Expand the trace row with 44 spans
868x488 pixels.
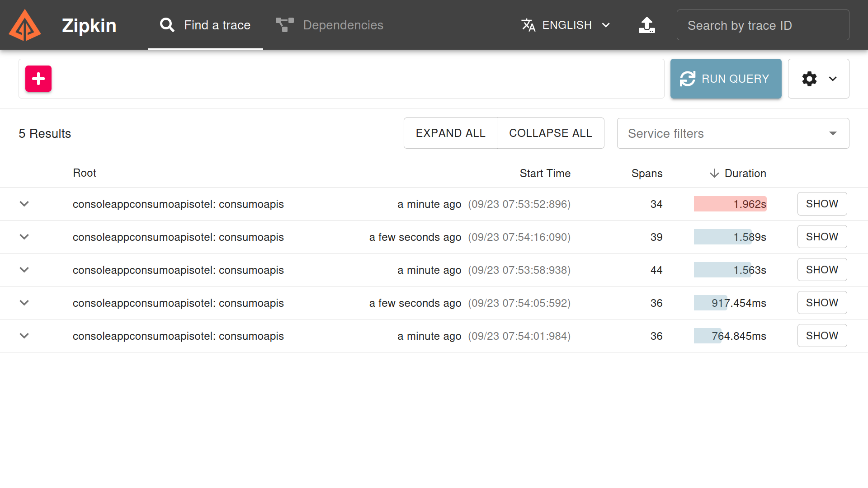24,270
